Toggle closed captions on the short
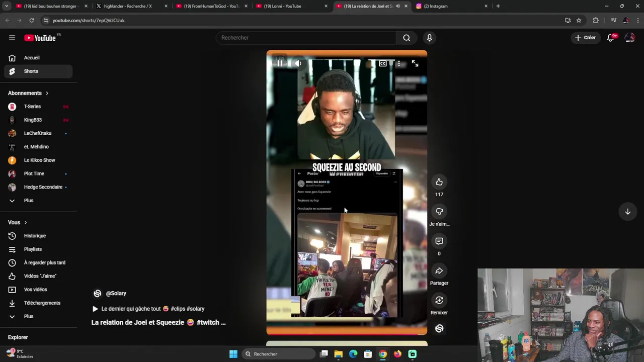Screen dimensions: 644x362 point(383,63)
